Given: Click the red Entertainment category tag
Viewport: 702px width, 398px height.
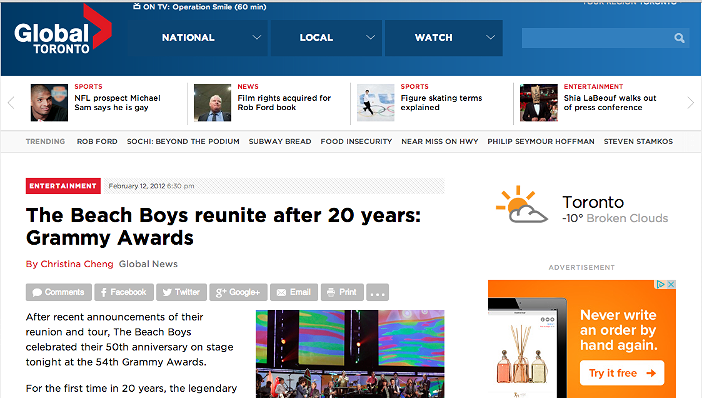Looking at the screenshot, I should coord(63,186).
